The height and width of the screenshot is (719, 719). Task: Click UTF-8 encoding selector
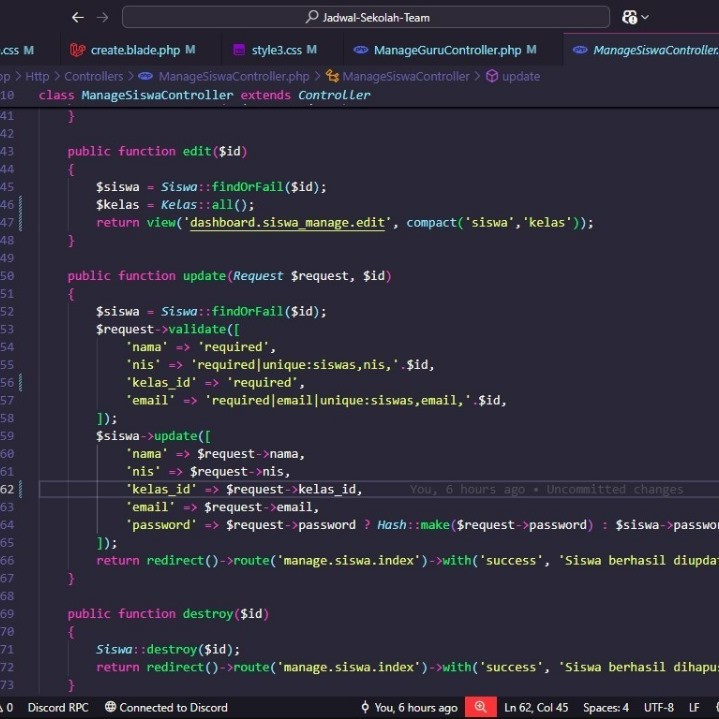pyautogui.click(x=658, y=707)
